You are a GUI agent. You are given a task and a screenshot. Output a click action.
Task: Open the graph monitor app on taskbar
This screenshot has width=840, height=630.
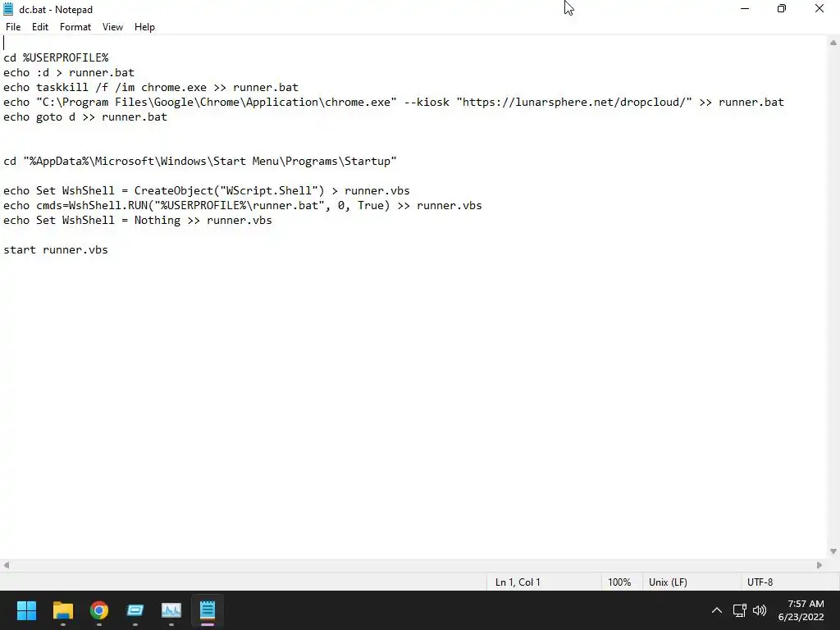(171, 610)
